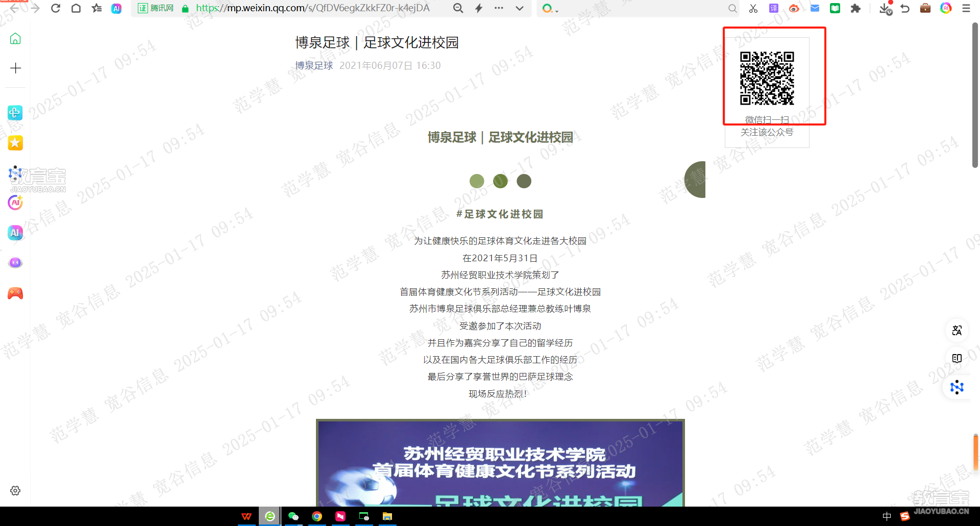Open the brown briefcase toolbox
Image resolution: width=980 pixels, height=526 pixels.
click(x=925, y=8)
